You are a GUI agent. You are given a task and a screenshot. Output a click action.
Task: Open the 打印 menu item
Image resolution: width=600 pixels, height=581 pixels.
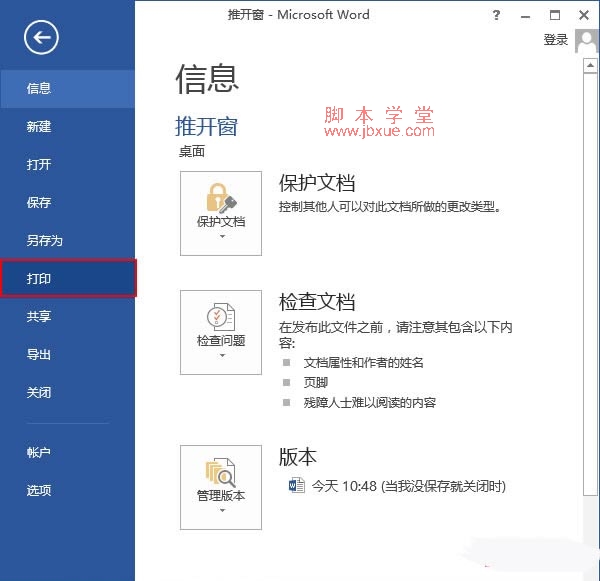[68, 278]
